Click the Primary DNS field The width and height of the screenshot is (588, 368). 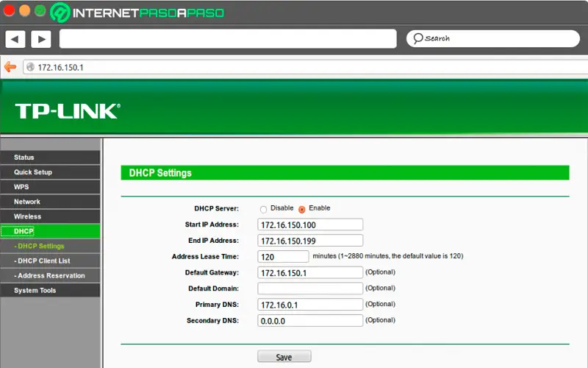click(x=310, y=305)
